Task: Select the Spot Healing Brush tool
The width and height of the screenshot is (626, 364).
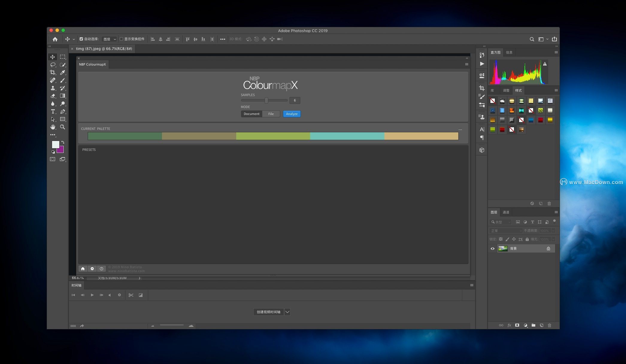Action: point(53,80)
